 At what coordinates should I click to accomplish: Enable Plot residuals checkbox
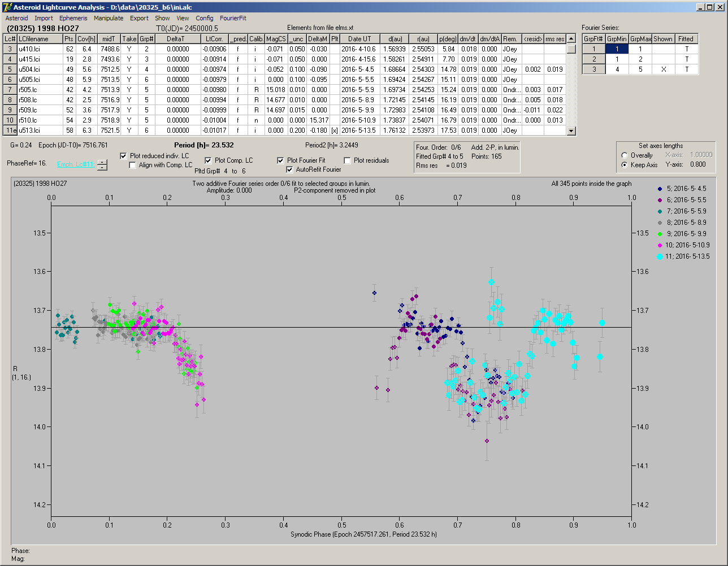point(348,160)
